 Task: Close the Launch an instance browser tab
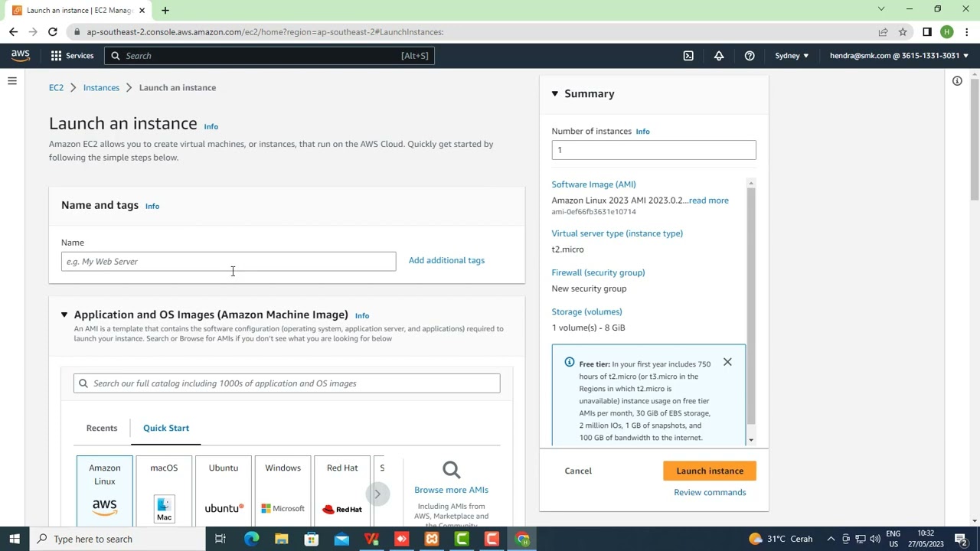click(x=142, y=10)
